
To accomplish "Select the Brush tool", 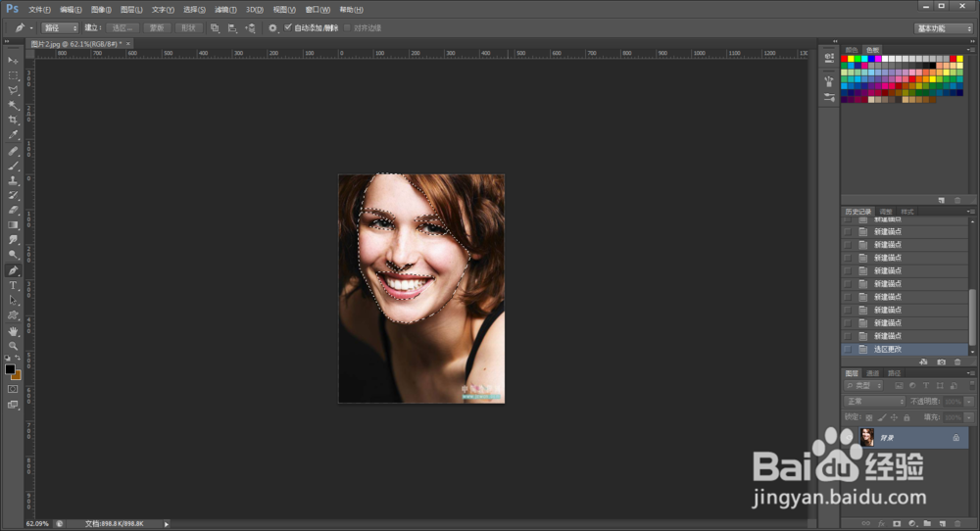I will (x=13, y=167).
